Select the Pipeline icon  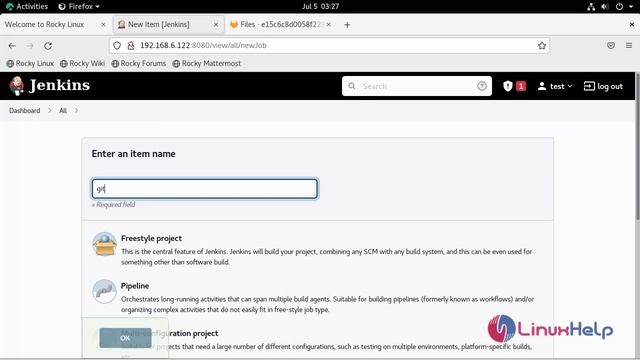pos(104,291)
